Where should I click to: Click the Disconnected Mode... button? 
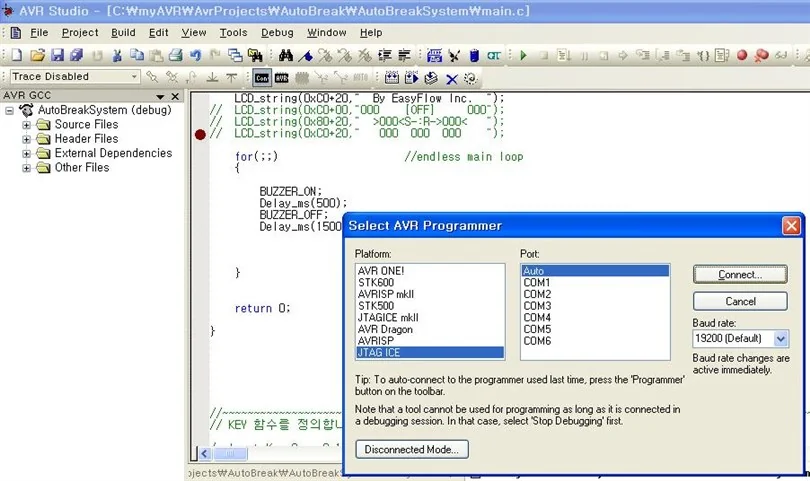click(x=412, y=449)
